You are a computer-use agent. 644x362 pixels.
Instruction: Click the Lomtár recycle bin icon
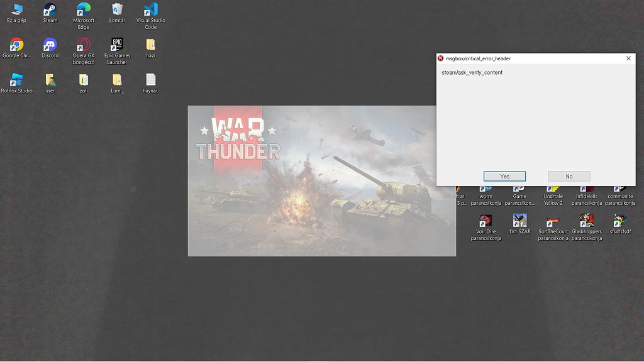pos(117,10)
